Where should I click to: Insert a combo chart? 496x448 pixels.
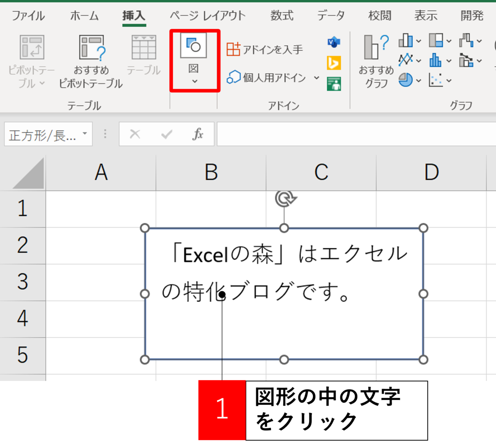pyautogui.click(x=466, y=60)
